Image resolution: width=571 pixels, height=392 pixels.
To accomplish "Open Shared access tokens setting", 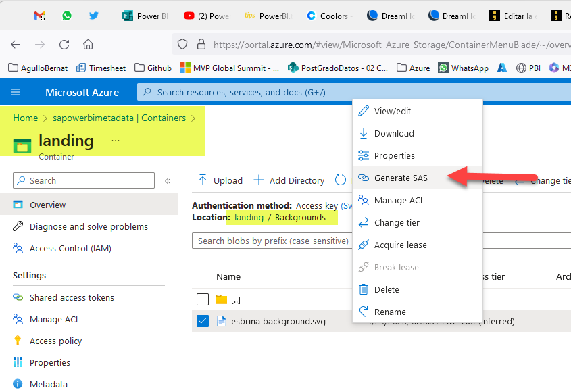I will point(72,297).
